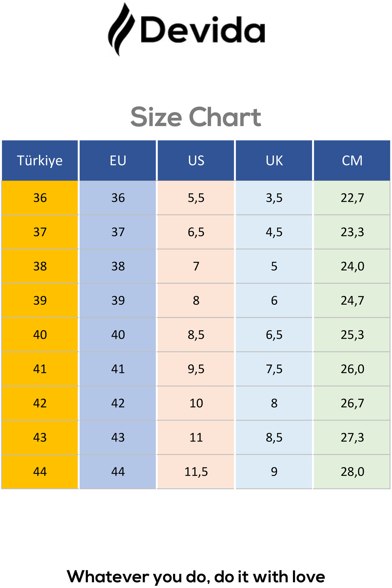Select the EU column header
This screenshot has width=392, height=588.
point(118,160)
